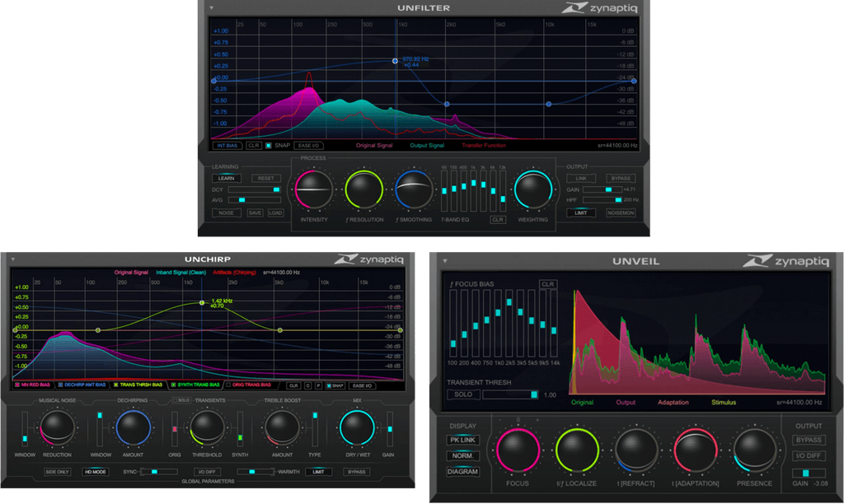The height and width of the screenshot is (504, 844).
Task: Toggle the Diagram display in Unveil
Action: click(x=462, y=471)
